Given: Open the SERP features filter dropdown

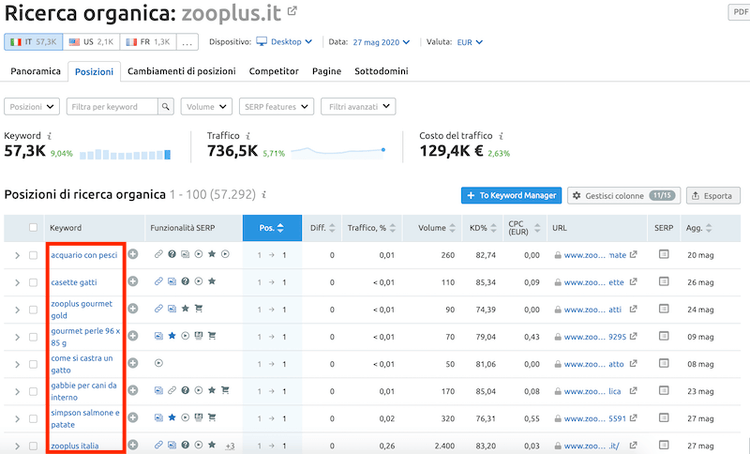Looking at the screenshot, I should 276,107.
